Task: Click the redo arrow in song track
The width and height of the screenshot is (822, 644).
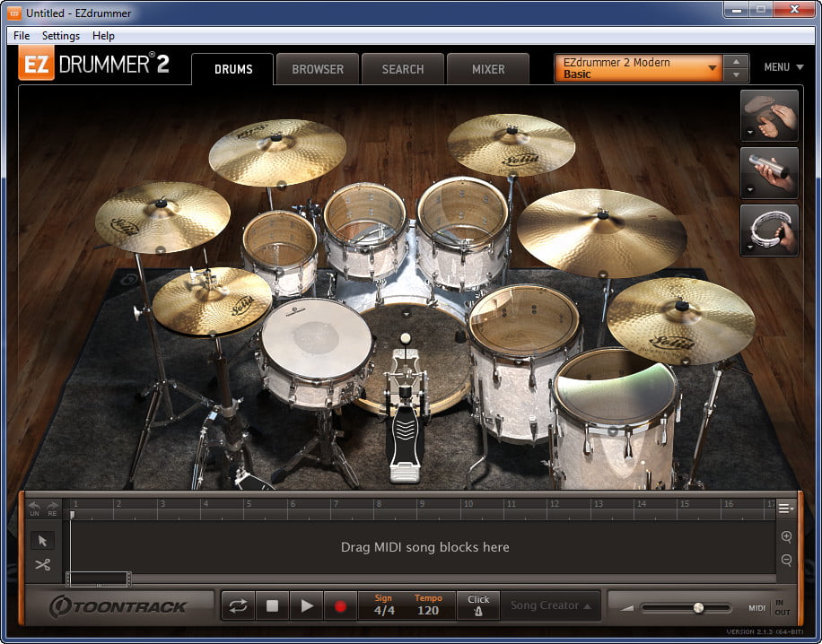Action: [52, 509]
